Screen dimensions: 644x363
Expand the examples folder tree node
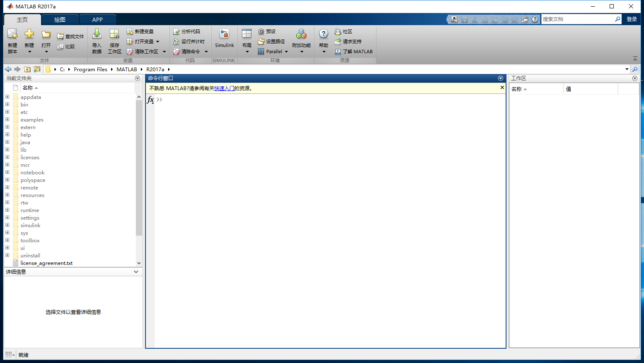(x=7, y=119)
